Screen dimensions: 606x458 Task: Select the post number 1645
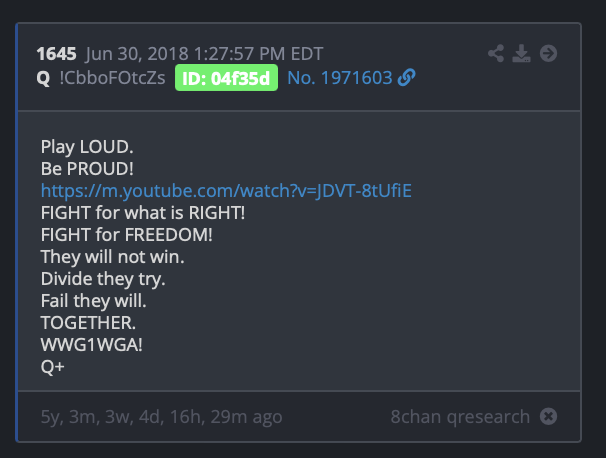[x=56, y=54]
